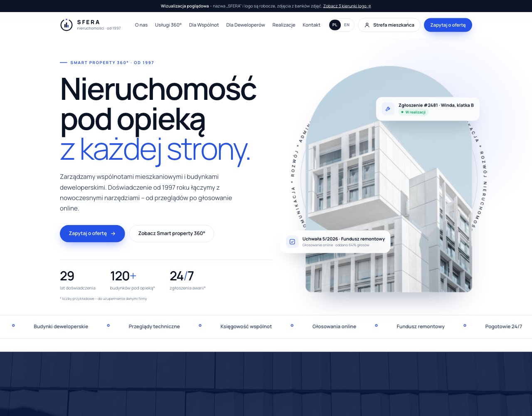The width and height of the screenshot is (532, 416).
Task: Click the wrench icon on Zgłoszenie #2481 card
Action: 388,109
